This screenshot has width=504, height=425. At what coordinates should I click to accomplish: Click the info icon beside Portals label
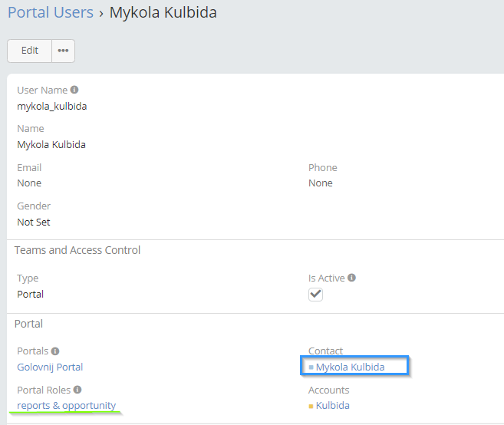point(55,351)
